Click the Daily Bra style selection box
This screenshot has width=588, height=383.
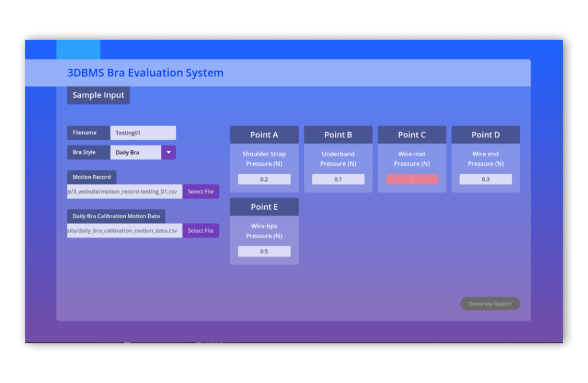pos(136,153)
